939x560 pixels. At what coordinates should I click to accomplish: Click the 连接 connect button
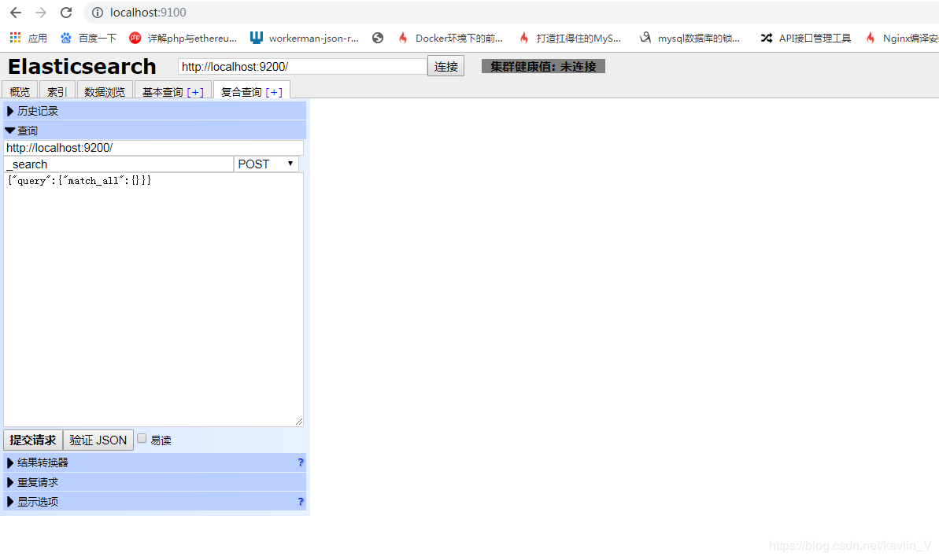coord(445,66)
